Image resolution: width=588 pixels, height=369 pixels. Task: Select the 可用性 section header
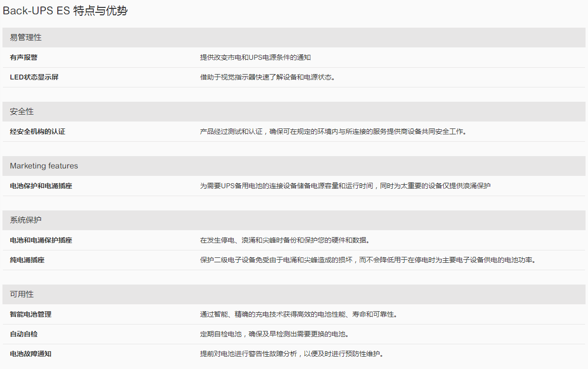coord(22,294)
